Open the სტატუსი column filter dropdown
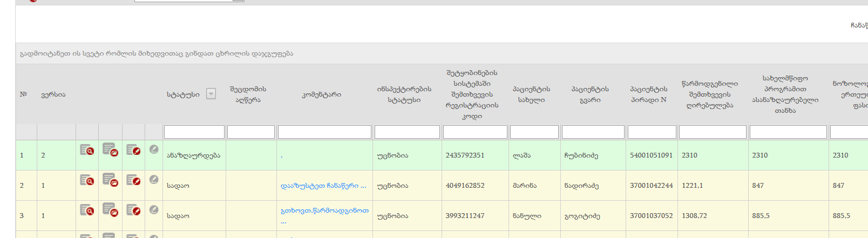The height and width of the screenshot is (238, 868). 211,94
